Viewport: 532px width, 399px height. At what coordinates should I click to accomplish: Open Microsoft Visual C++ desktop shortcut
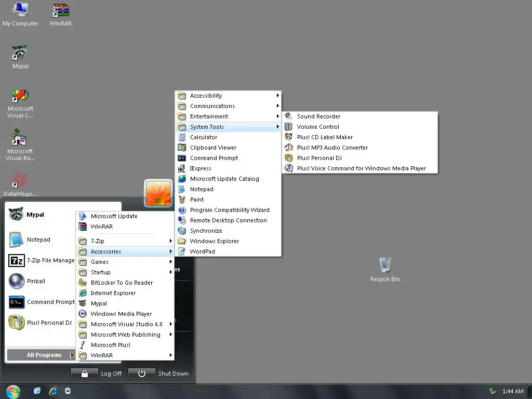(20, 103)
